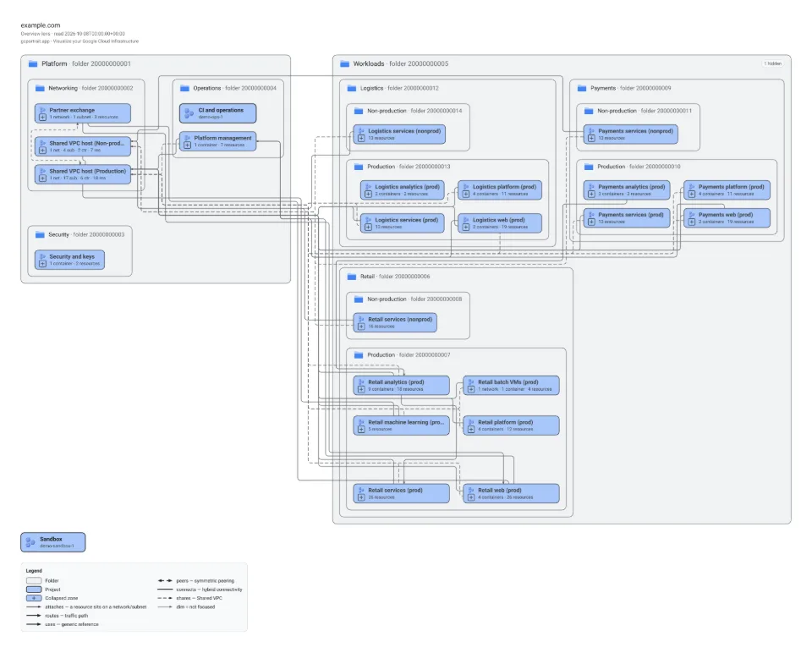Image resolution: width=812 pixels, height=653 pixels.
Task: Click the Folder swatch in the legend
Action: click(x=34, y=580)
